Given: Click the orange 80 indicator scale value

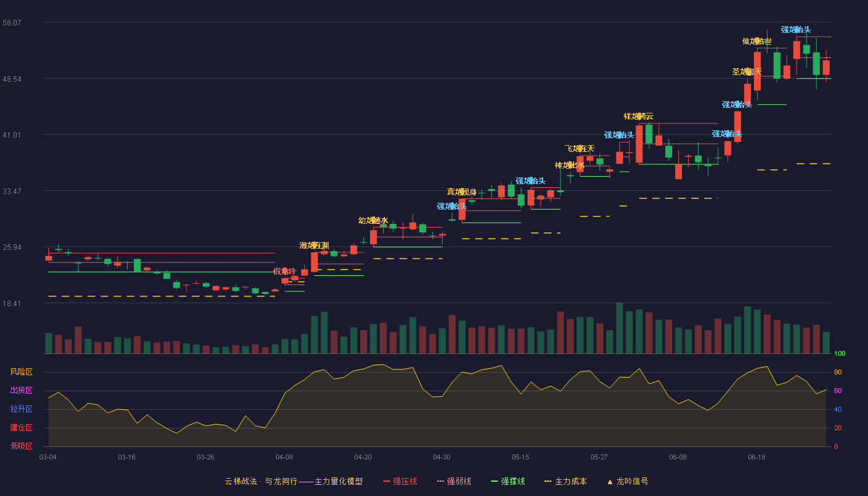Looking at the screenshot, I should pyautogui.click(x=838, y=373).
